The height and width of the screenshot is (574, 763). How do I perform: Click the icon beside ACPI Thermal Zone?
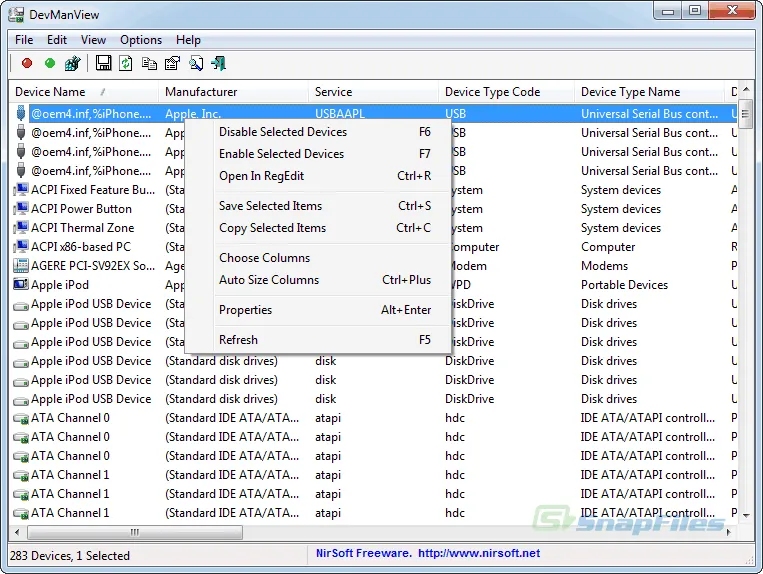(x=20, y=228)
